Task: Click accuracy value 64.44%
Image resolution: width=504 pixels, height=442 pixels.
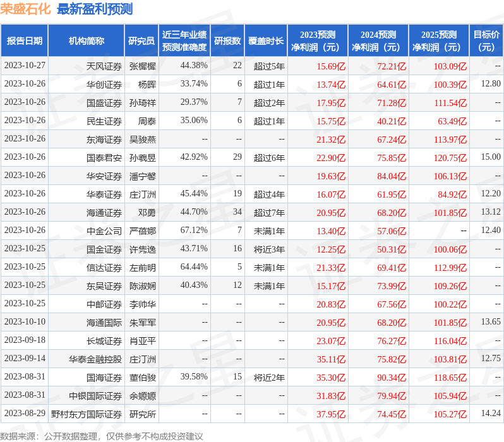Action: (x=194, y=267)
